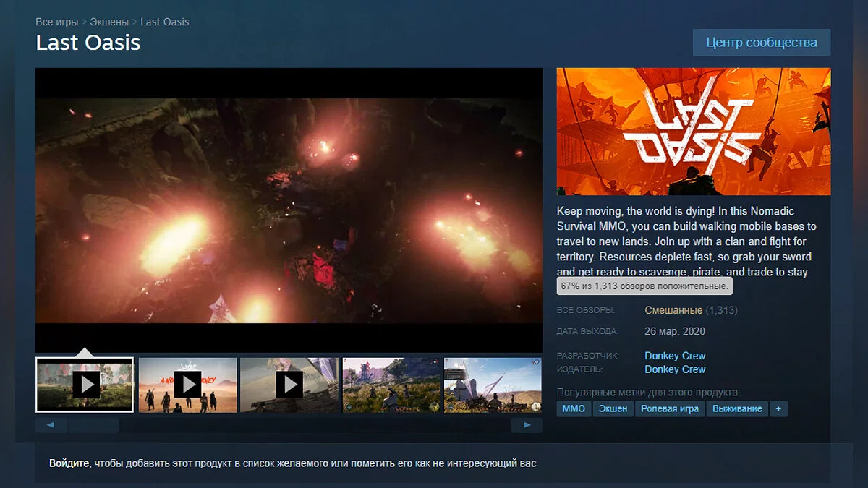Screen dimensions: 868x488
Task: Play the first trailer video thumbnail
Action: coord(85,385)
